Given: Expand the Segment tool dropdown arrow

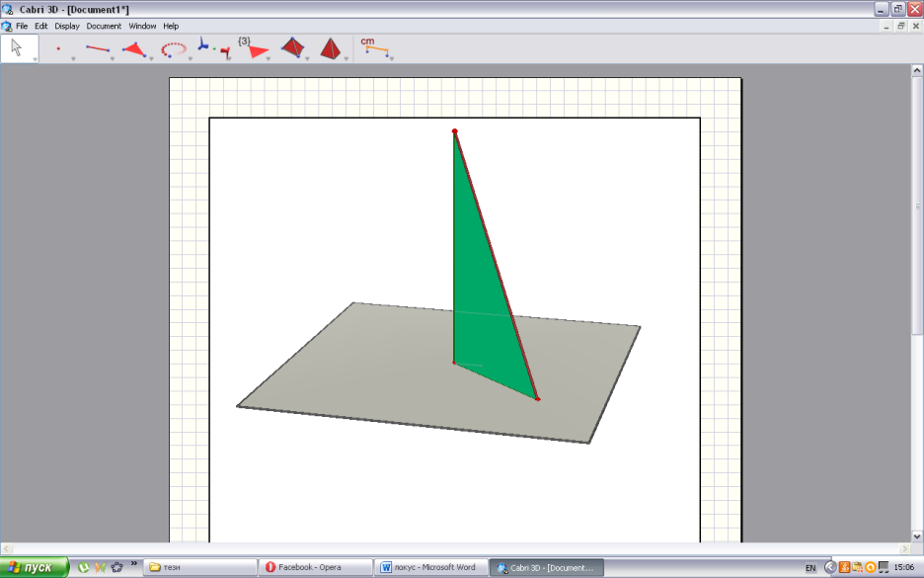Looking at the screenshot, I should (112, 59).
